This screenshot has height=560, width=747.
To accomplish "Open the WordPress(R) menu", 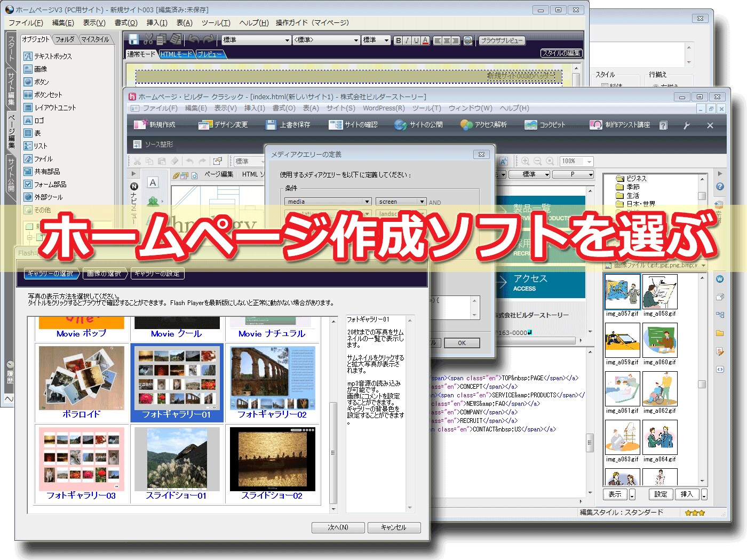I will tap(383, 108).
